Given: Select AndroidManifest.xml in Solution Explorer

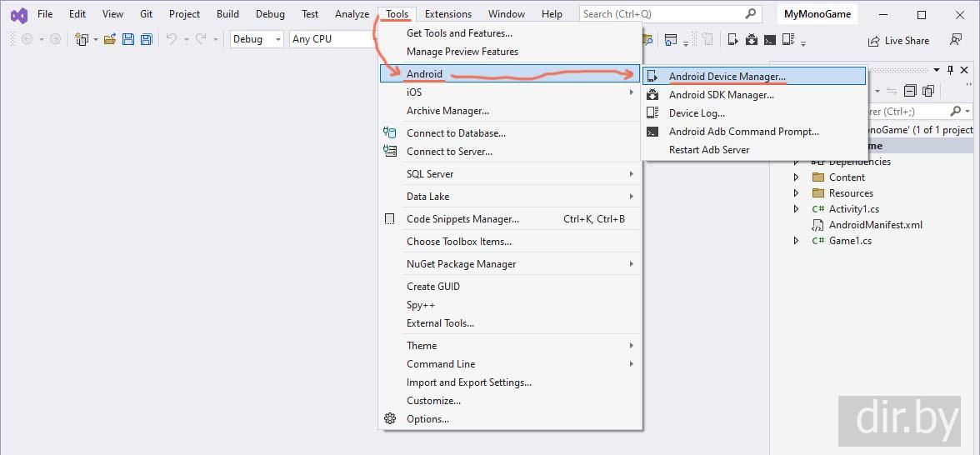Looking at the screenshot, I should click(875, 225).
